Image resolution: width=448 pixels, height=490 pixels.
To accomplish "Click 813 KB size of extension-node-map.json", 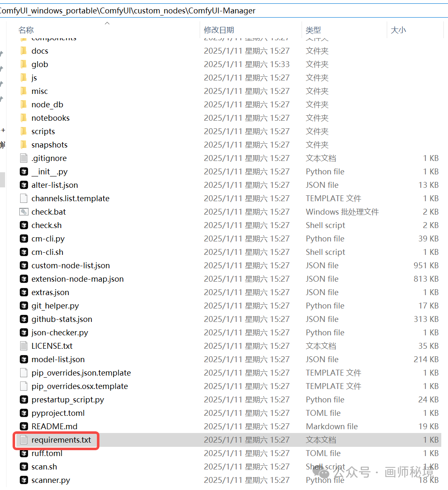I will pos(426,279).
